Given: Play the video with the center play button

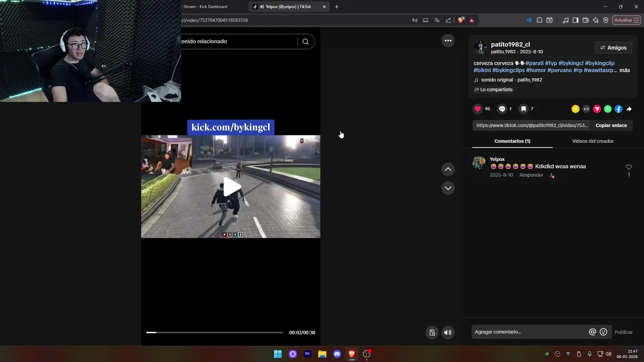Looking at the screenshot, I should point(231,187).
